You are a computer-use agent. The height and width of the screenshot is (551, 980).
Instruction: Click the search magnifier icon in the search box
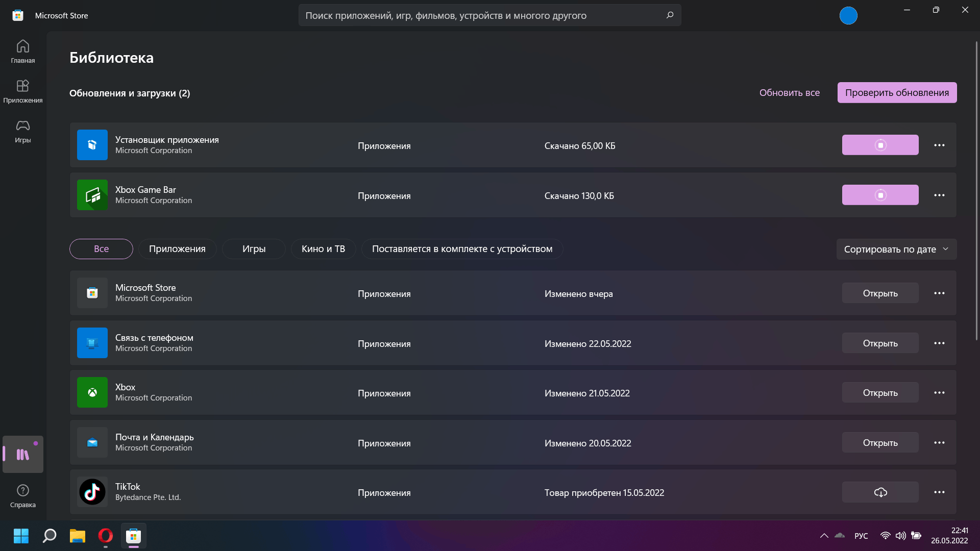[x=670, y=15]
